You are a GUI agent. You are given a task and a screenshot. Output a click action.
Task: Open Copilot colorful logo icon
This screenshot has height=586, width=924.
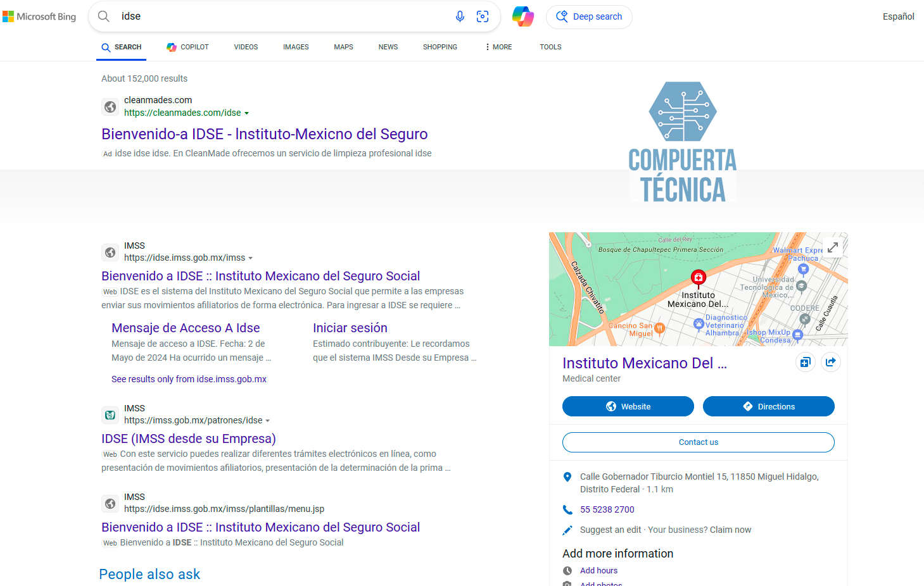(x=523, y=16)
